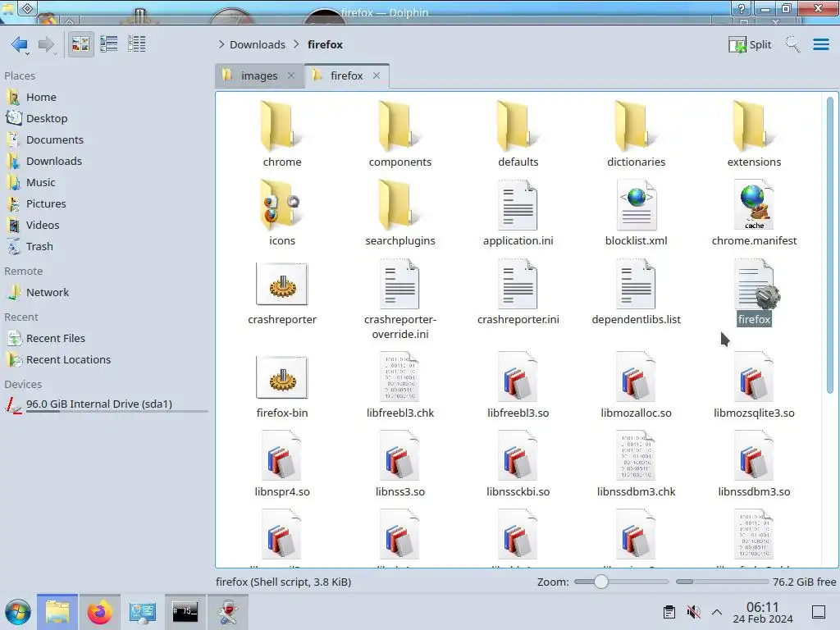Select the libmozalloc.so library

tap(636, 386)
